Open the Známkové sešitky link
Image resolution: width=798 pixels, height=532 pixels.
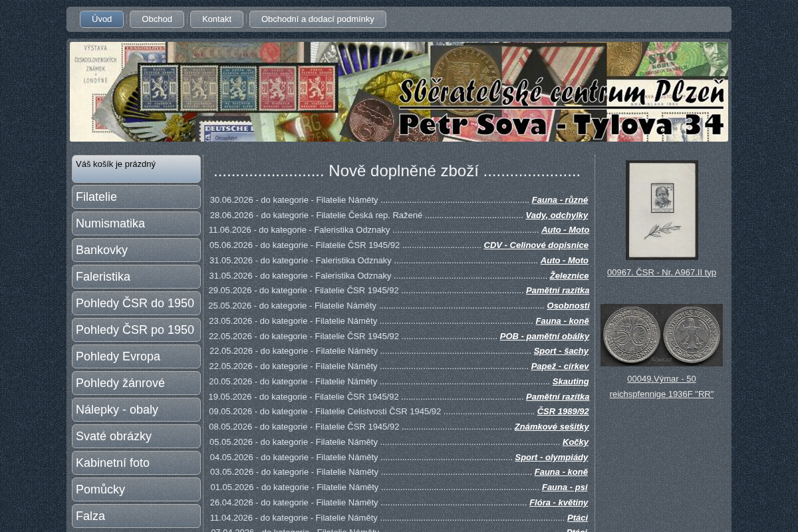(552, 427)
